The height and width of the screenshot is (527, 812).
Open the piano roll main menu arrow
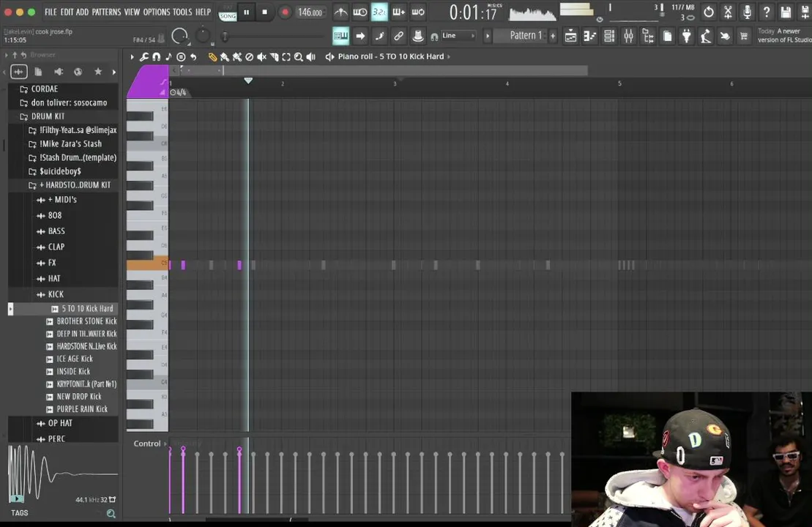pyautogui.click(x=132, y=57)
